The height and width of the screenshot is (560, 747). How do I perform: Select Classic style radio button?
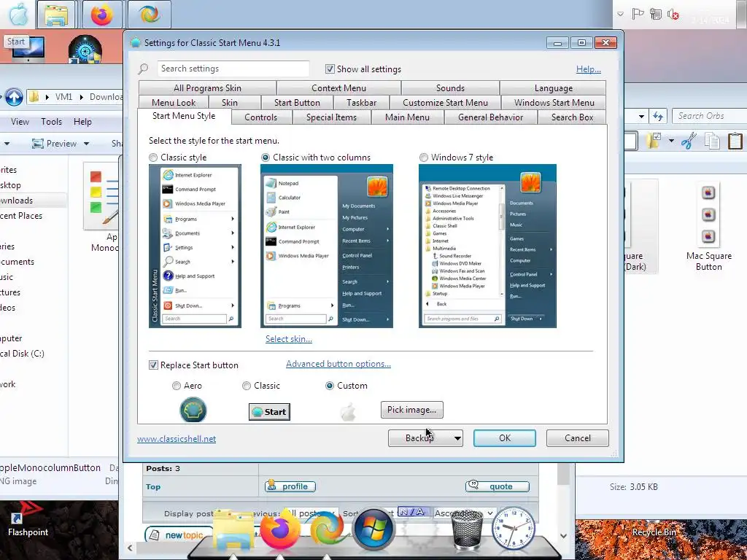[x=153, y=157]
